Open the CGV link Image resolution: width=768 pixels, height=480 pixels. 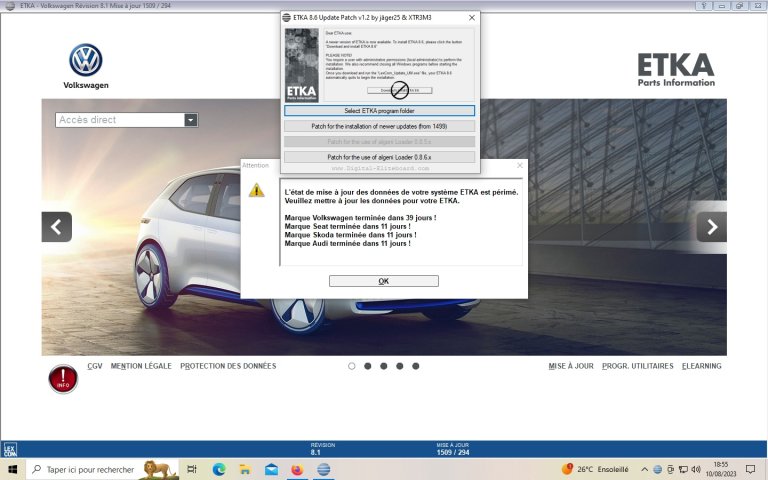[x=95, y=366]
